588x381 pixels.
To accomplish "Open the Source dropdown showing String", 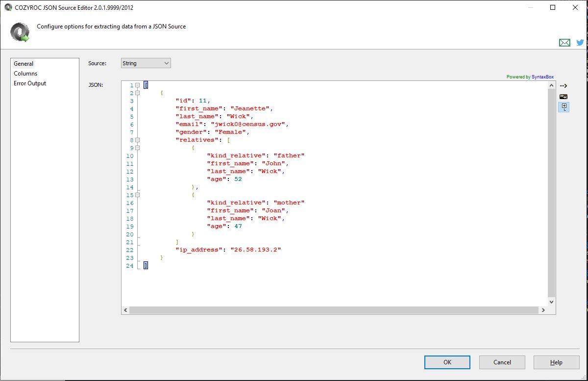I will coord(146,63).
